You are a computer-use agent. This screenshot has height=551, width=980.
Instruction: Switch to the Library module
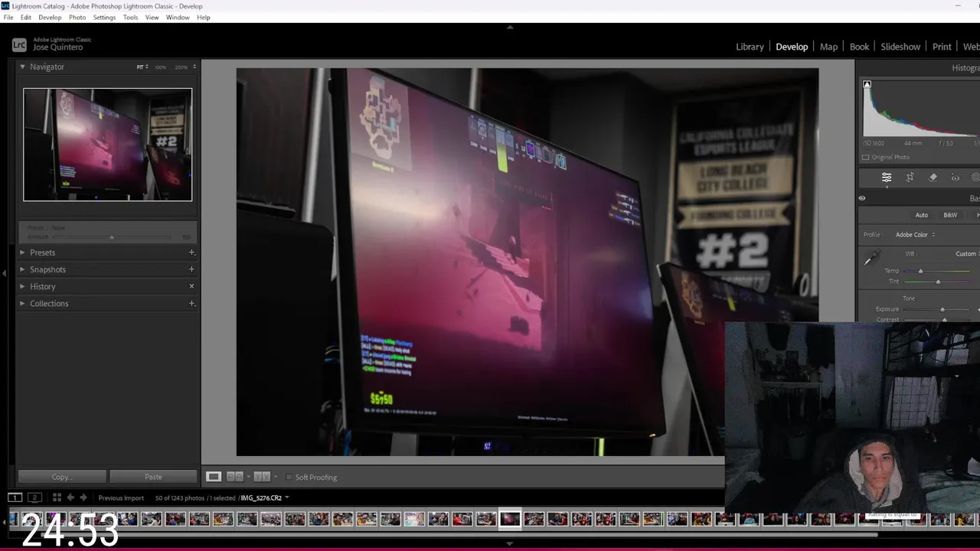pyautogui.click(x=750, y=47)
